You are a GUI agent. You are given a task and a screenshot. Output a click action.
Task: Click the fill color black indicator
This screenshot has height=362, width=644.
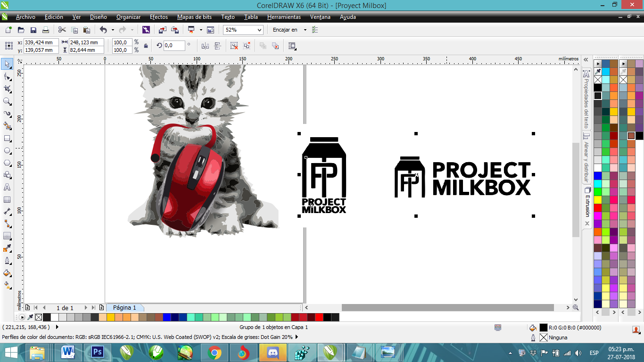point(544,328)
